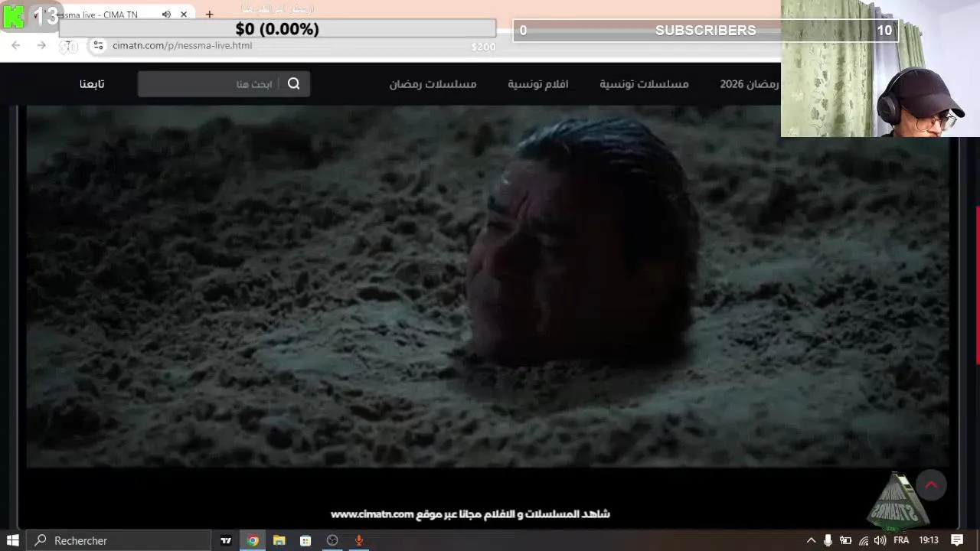Open the Windows Start menu
The image size is (980, 551).
13,540
